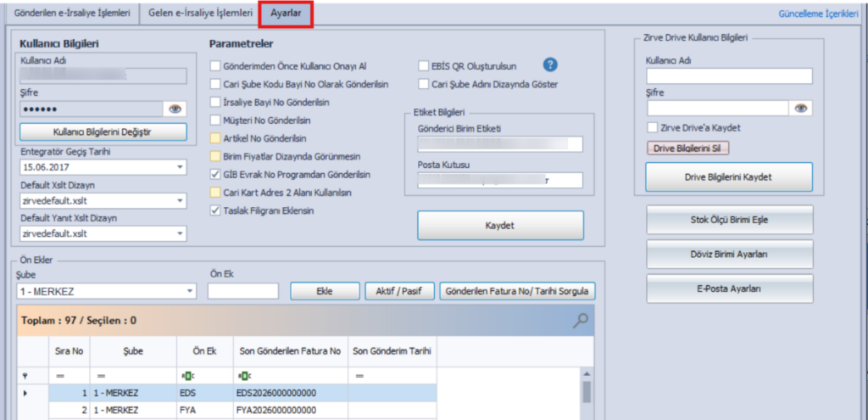Expand the Default Xslt Dizayn dropdown

(180, 200)
